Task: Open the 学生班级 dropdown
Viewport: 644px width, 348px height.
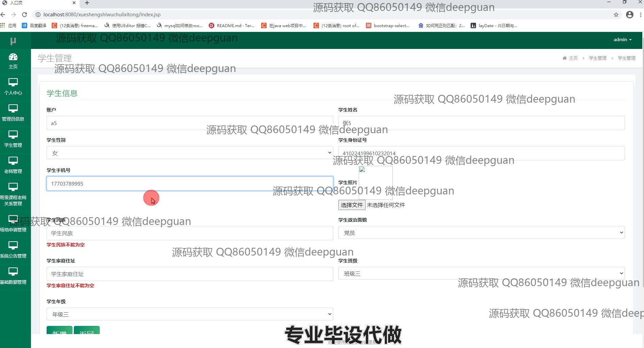Action: [x=481, y=274]
